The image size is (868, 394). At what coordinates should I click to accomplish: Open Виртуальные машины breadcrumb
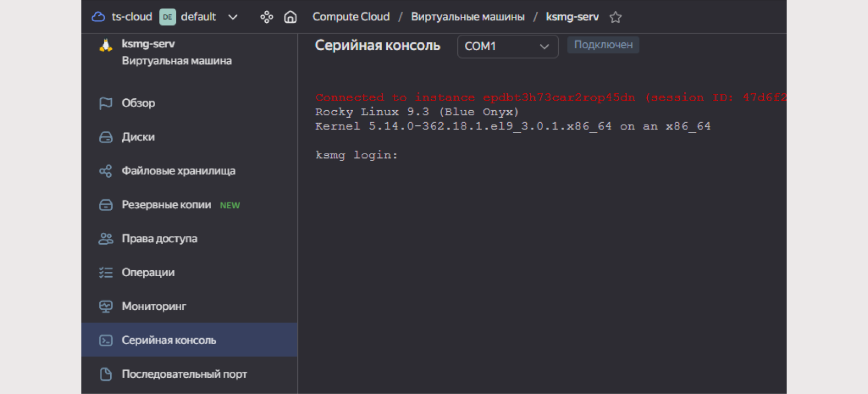(468, 17)
